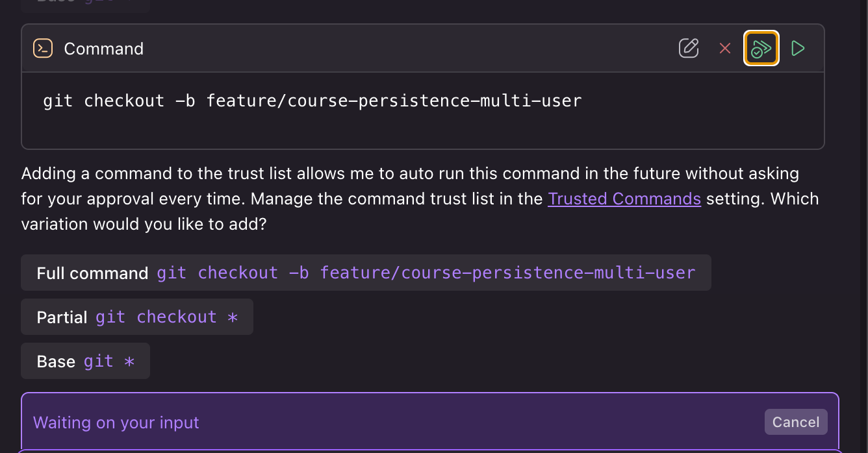Click the terminal icon beside Command

click(43, 49)
